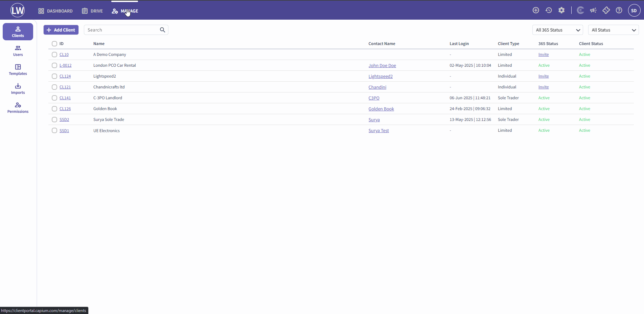Open the announcements megaphone icon
Screen dimensions: 644x314
pyautogui.click(x=593, y=10)
